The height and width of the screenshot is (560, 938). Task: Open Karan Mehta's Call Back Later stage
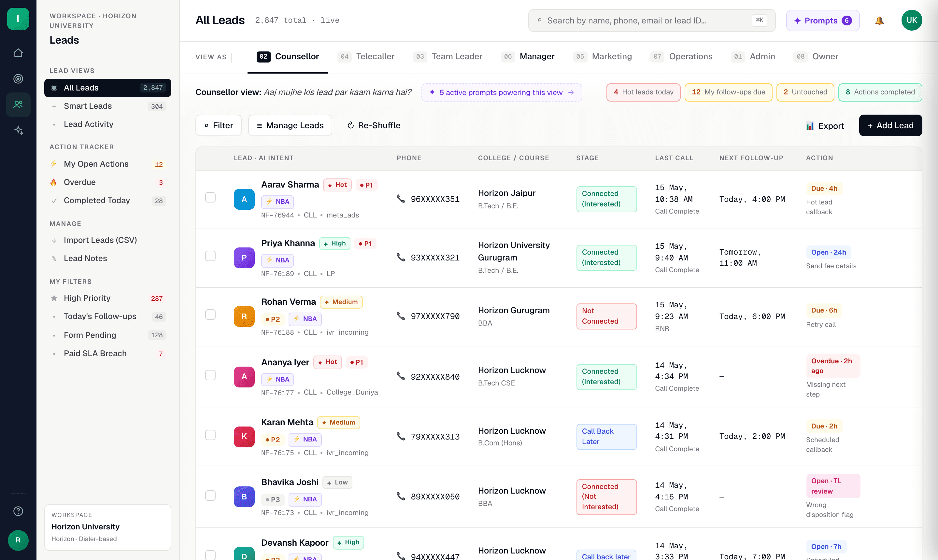[606, 437]
